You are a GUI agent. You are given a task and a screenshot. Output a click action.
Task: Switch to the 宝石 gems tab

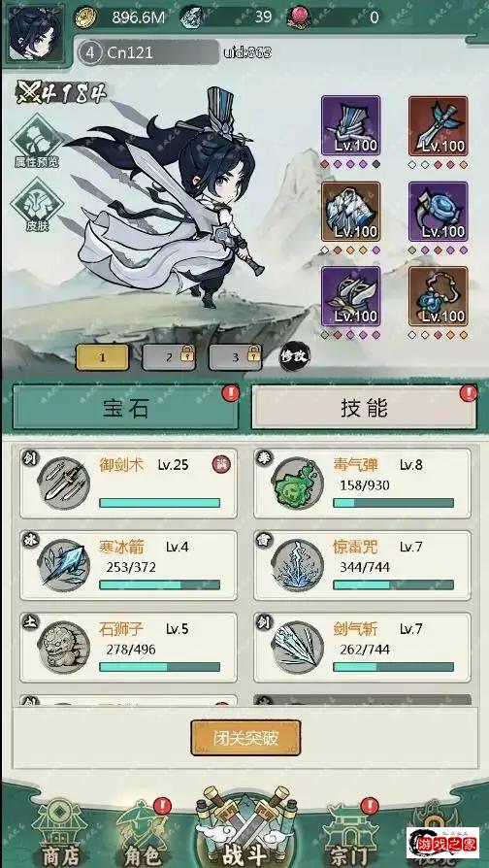click(125, 408)
